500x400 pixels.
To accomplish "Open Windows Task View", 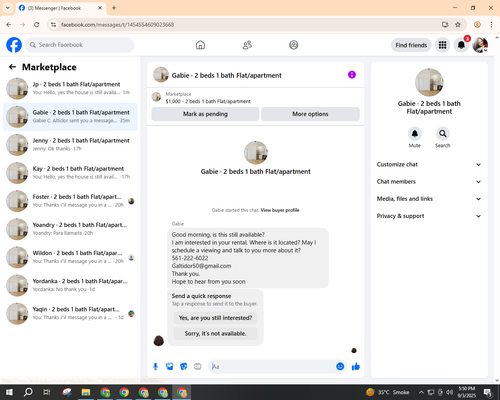I will [x=47, y=392].
